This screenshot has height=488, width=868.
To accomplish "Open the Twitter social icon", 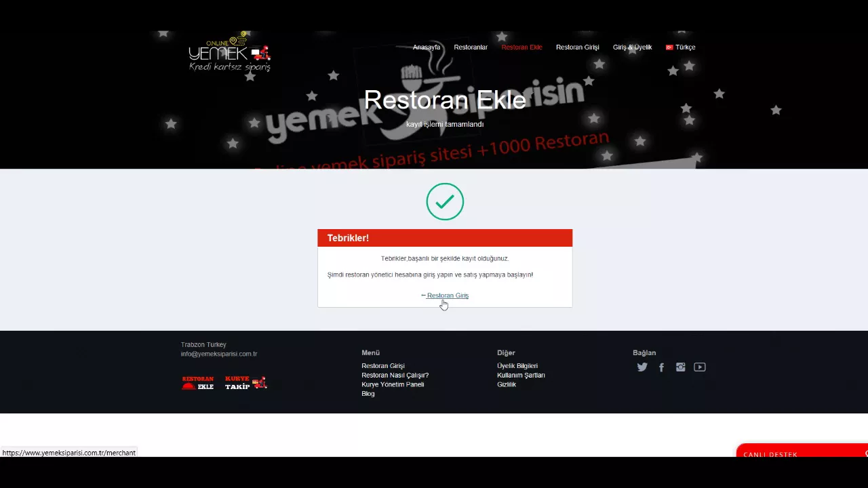I will (642, 367).
